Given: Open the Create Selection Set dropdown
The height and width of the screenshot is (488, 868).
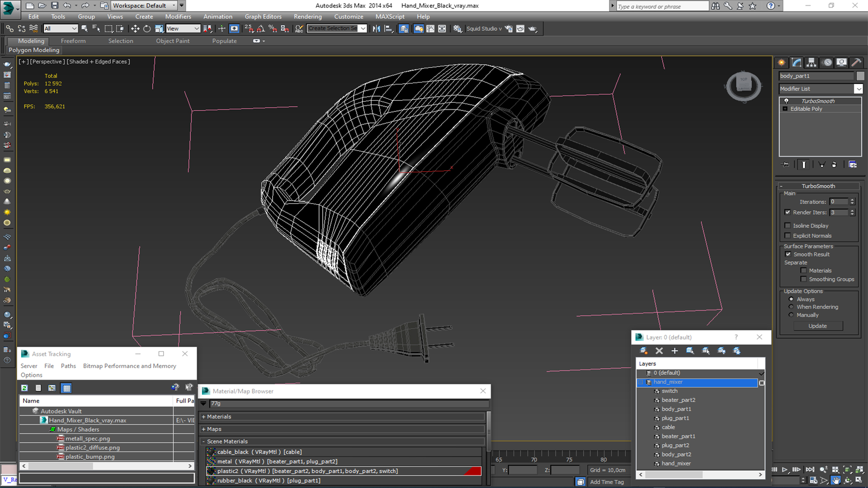Looking at the screenshot, I should point(363,28).
